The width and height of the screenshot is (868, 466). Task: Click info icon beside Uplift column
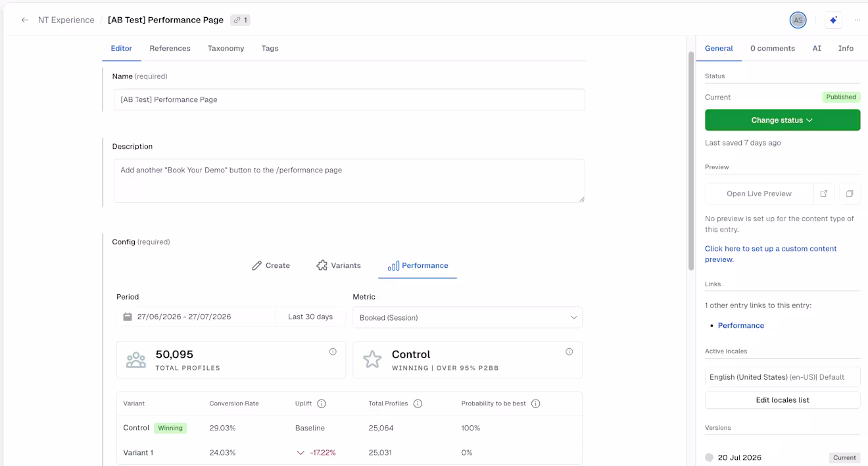tap(322, 403)
